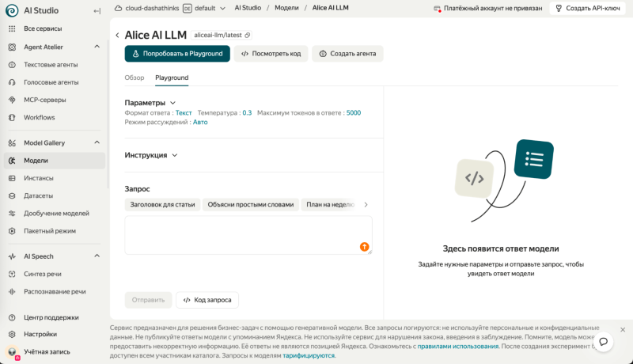
Task: Open the chat support bubble icon
Action: click(604, 342)
